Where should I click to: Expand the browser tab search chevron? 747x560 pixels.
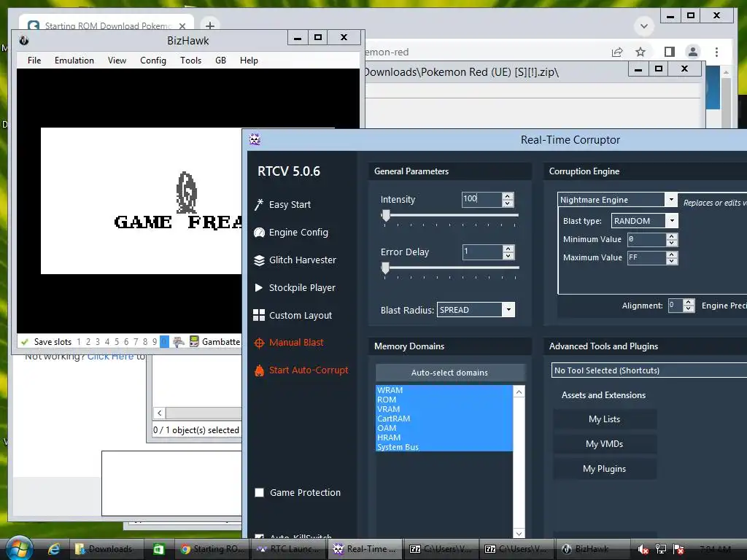coord(643,26)
